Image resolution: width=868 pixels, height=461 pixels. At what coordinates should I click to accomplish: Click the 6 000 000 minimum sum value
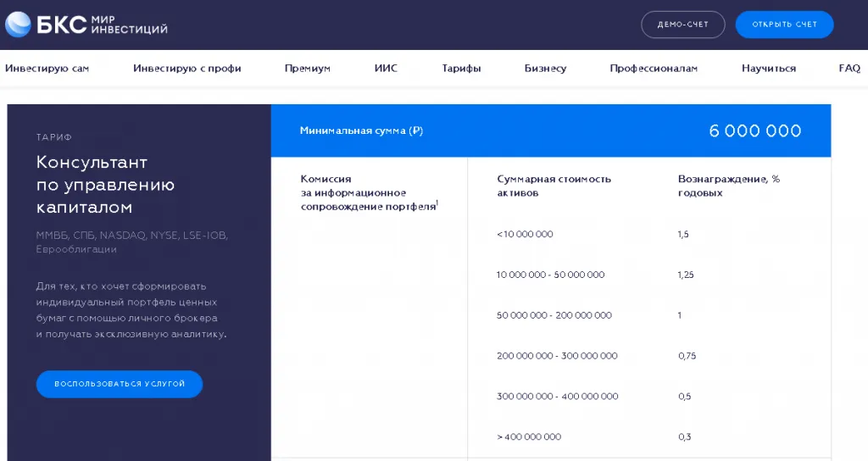coord(754,131)
